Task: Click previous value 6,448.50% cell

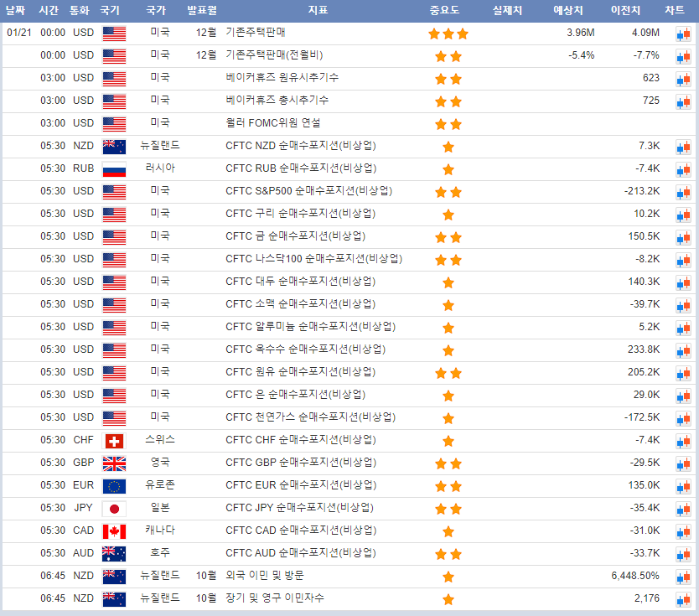Action: click(x=635, y=576)
